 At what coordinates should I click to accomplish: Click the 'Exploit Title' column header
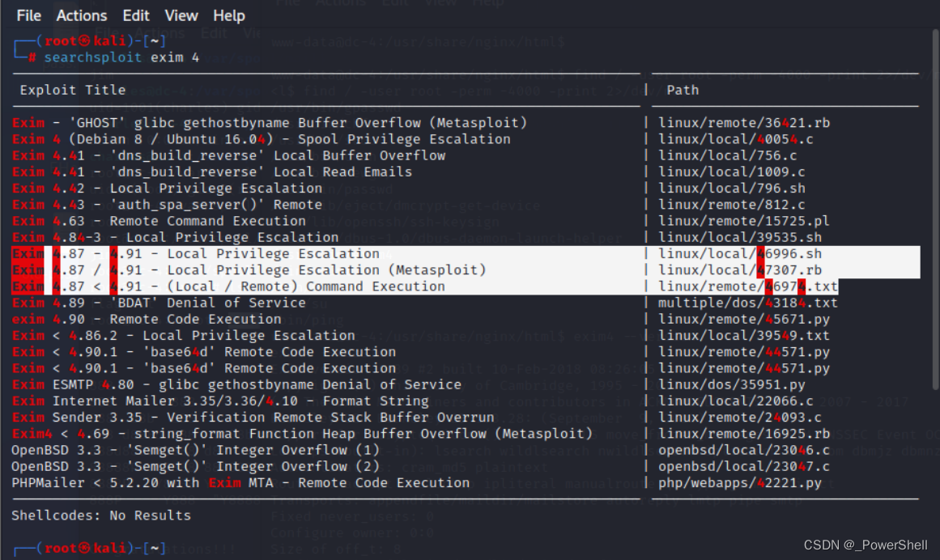pyautogui.click(x=73, y=90)
